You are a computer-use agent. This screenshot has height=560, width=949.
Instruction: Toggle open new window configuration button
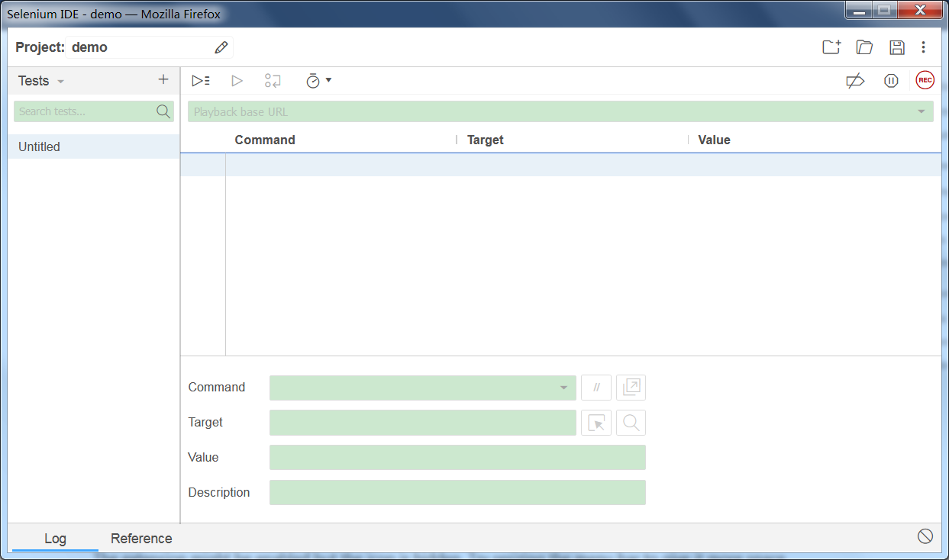point(631,388)
